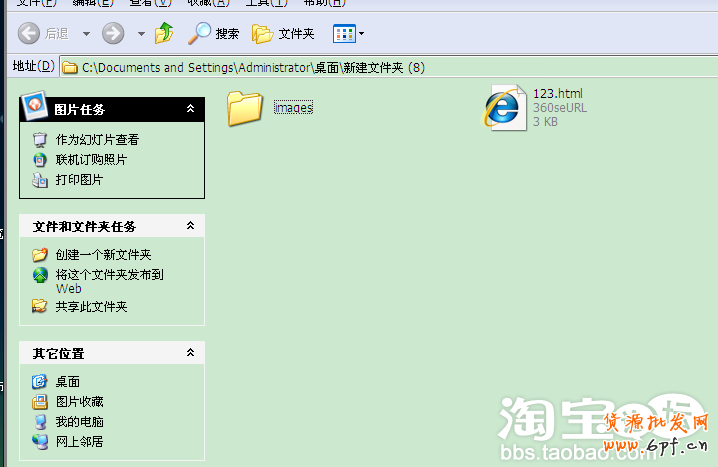
Task: Click 共享此文件夹 link
Action: [91, 307]
